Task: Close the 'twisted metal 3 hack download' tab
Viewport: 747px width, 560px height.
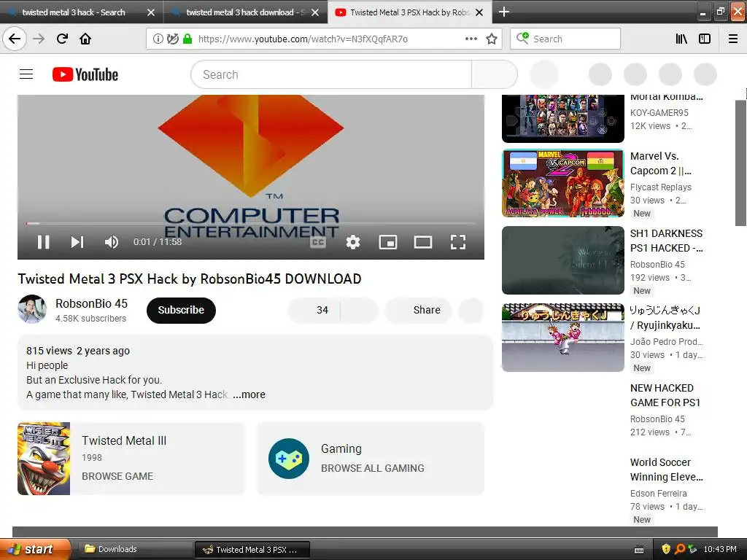Action: point(315,12)
